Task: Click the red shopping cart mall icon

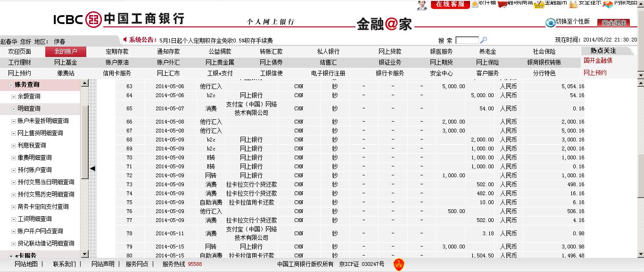Action: pyautogui.click(x=502, y=4)
